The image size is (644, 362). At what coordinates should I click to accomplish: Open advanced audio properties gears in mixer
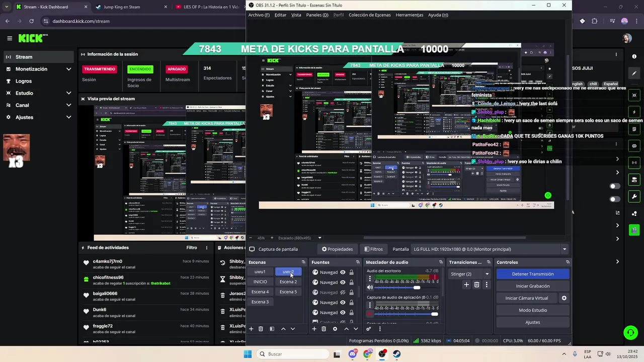(x=369, y=329)
